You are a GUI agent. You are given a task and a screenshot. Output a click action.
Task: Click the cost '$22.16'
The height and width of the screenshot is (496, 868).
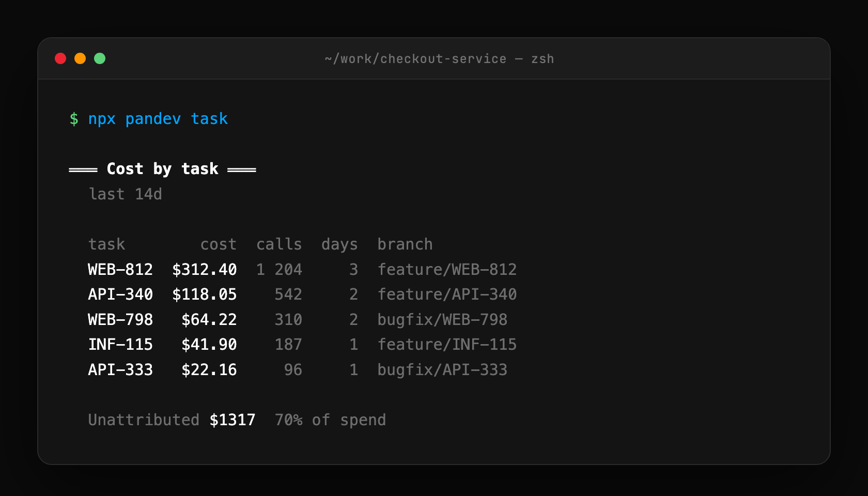[x=209, y=370]
